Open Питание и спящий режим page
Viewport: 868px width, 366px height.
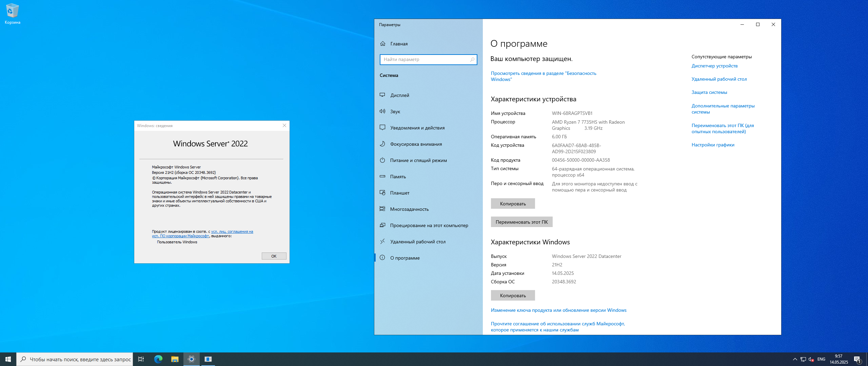point(428,160)
